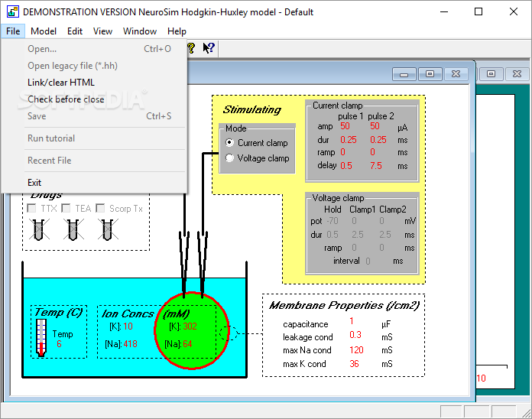Enable the Scorp Tx drug checkbox
The height and width of the screenshot is (419, 532).
point(100,208)
